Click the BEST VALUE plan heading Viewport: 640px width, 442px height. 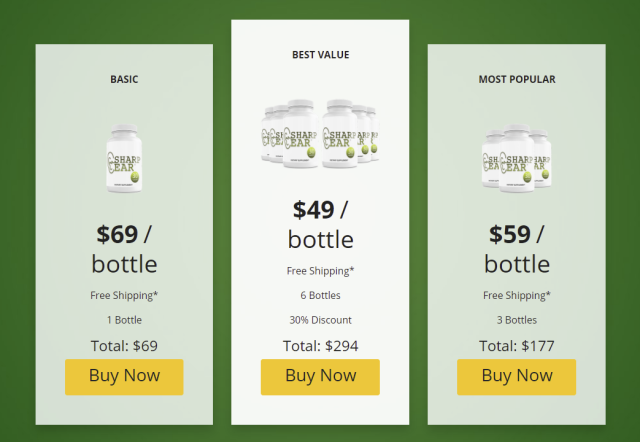pos(320,55)
